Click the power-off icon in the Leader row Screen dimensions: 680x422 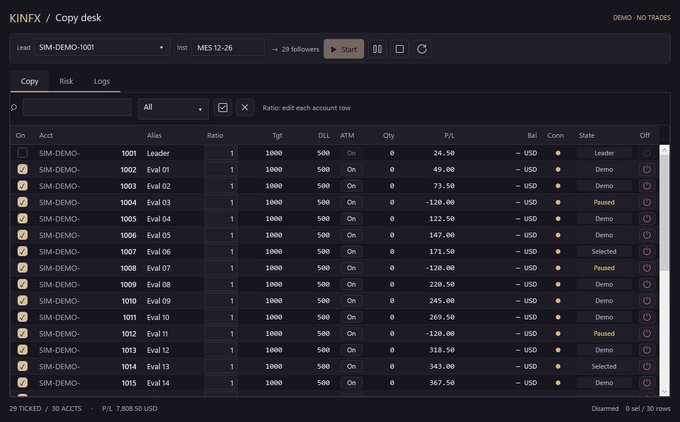647,153
